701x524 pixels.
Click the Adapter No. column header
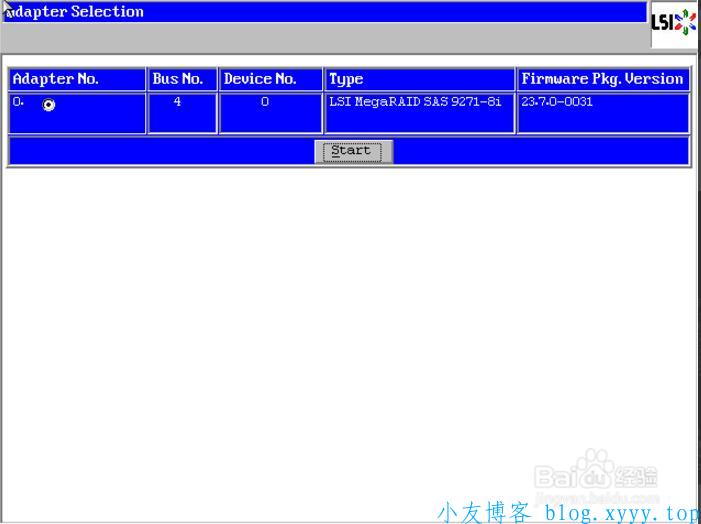(76, 79)
